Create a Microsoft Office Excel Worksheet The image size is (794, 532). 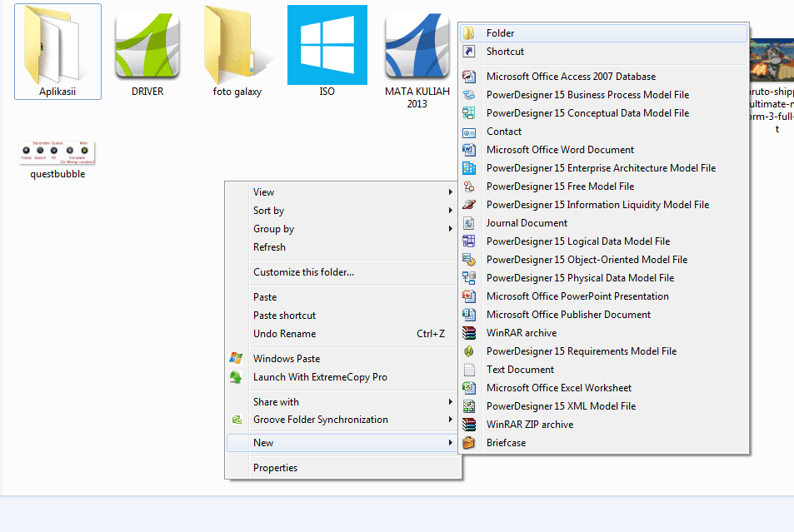[603, 388]
